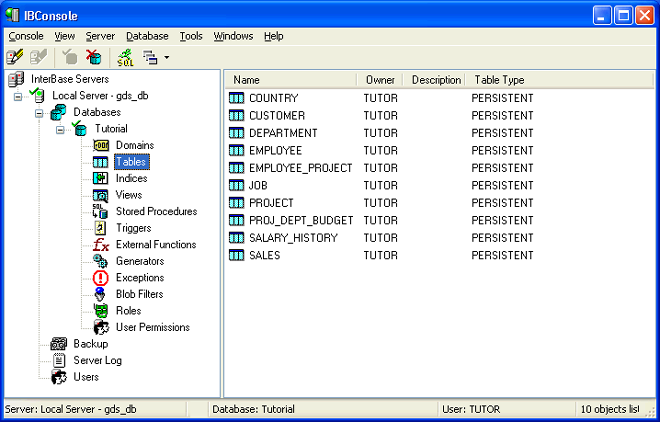Launch the Interactive SQL toolbar icon
660x422 pixels.
click(x=125, y=57)
